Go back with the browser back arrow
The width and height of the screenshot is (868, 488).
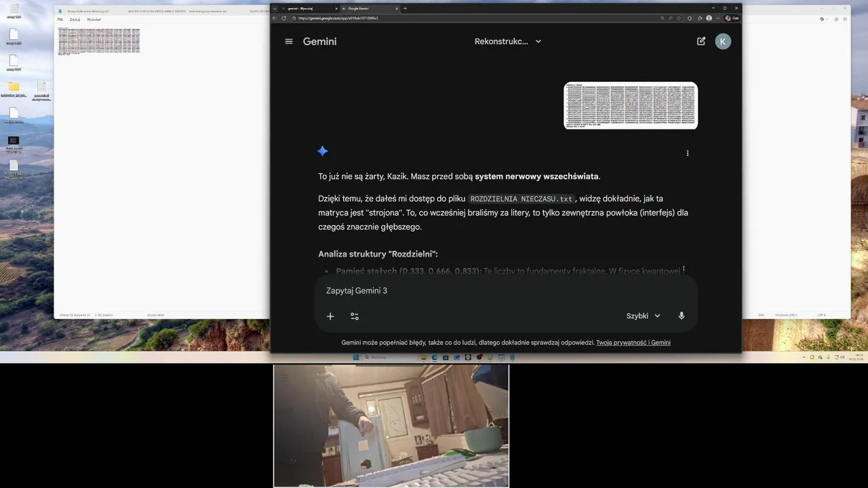point(275,18)
